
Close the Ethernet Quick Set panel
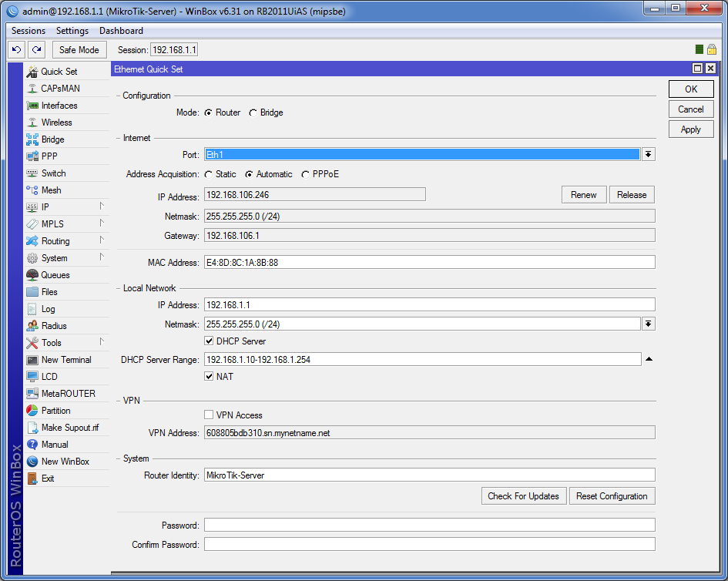coord(710,69)
